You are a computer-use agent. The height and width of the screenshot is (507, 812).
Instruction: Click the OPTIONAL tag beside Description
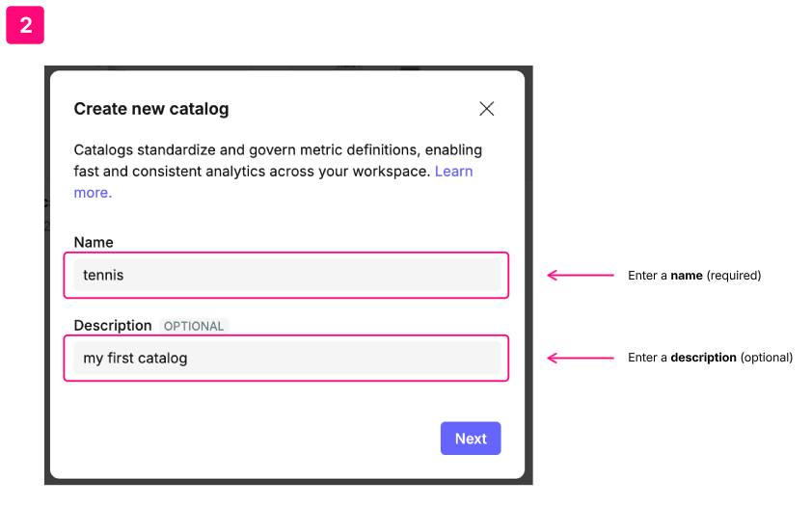[194, 327]
